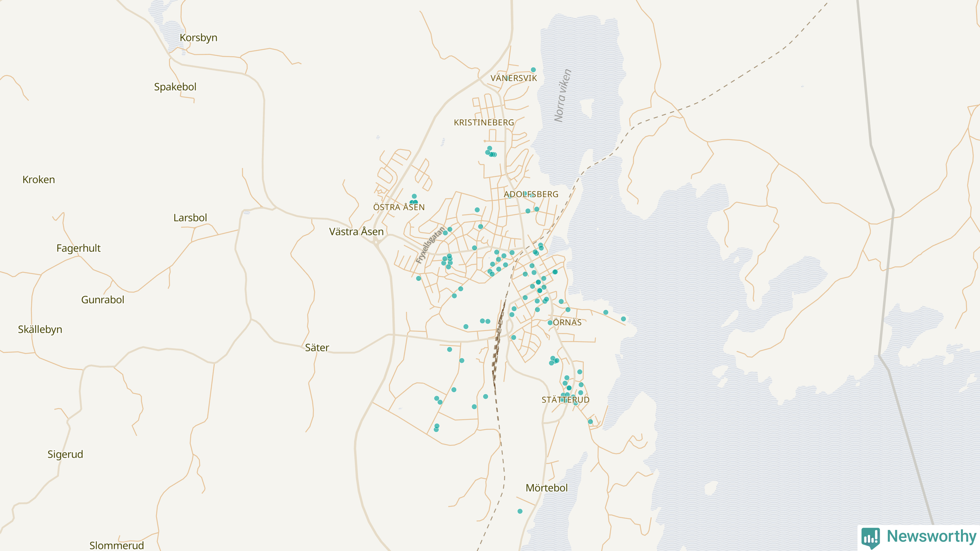Click the Västra Åsen place label
Screen dimensions: 980x551
coord(356,232)
